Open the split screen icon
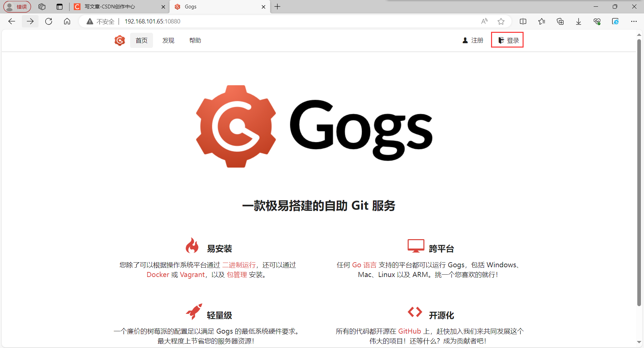Image resolution: width=644 pixels, height=348 pixels. 523,21
